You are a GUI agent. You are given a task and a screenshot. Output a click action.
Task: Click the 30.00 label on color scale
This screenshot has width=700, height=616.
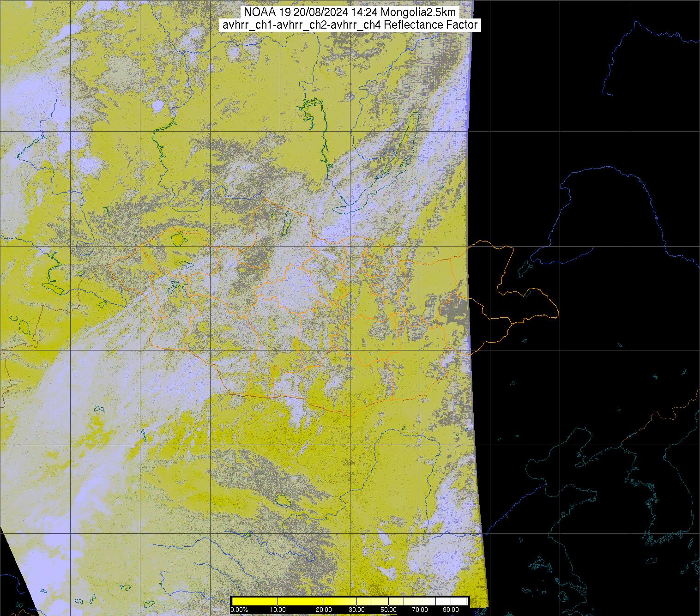356,610
